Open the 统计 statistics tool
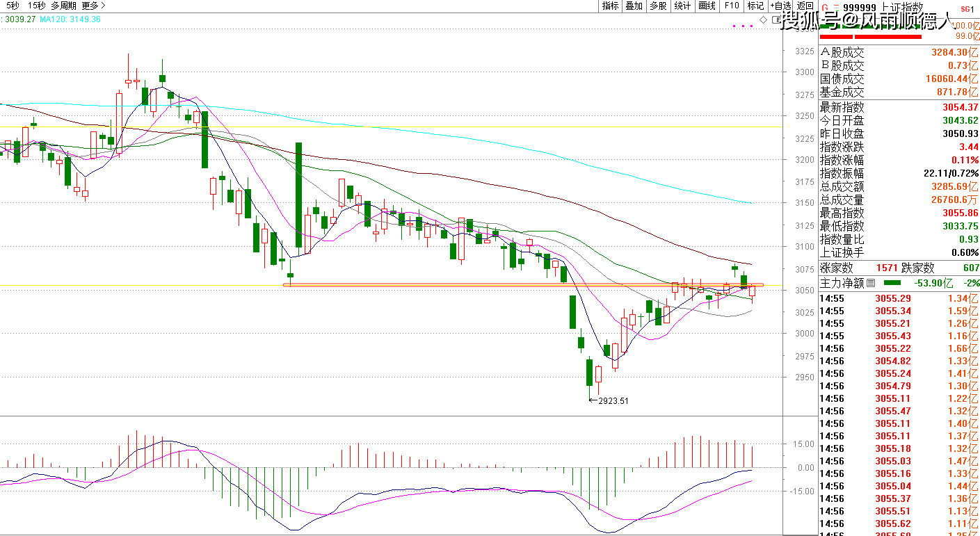This screenshot has height=536, width=980. coord(683,6)
